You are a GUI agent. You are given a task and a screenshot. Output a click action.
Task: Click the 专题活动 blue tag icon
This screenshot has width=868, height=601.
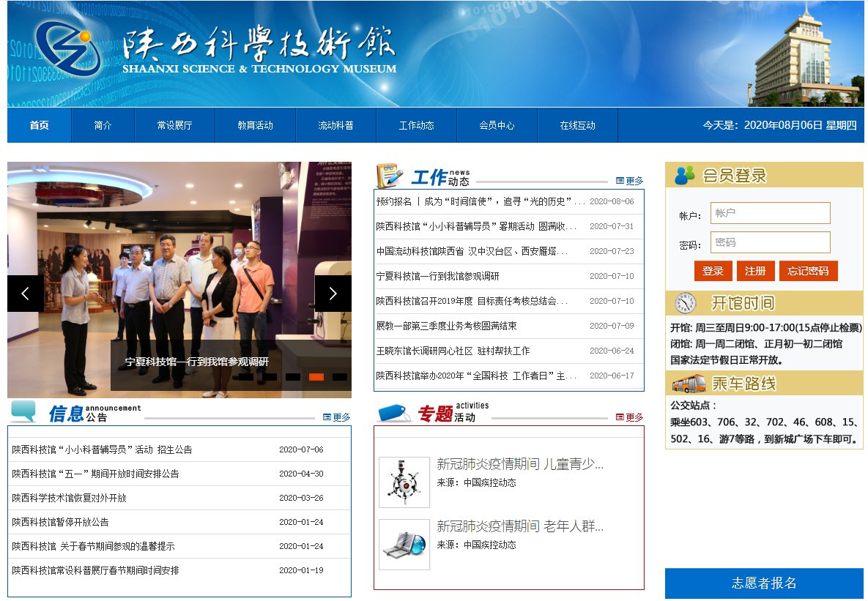(394, 413)
